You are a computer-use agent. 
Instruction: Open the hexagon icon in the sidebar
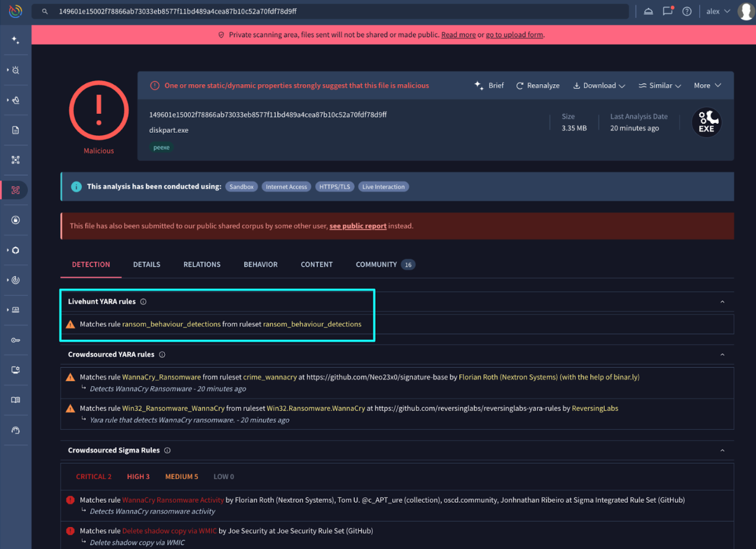click(x=16, y=250)
